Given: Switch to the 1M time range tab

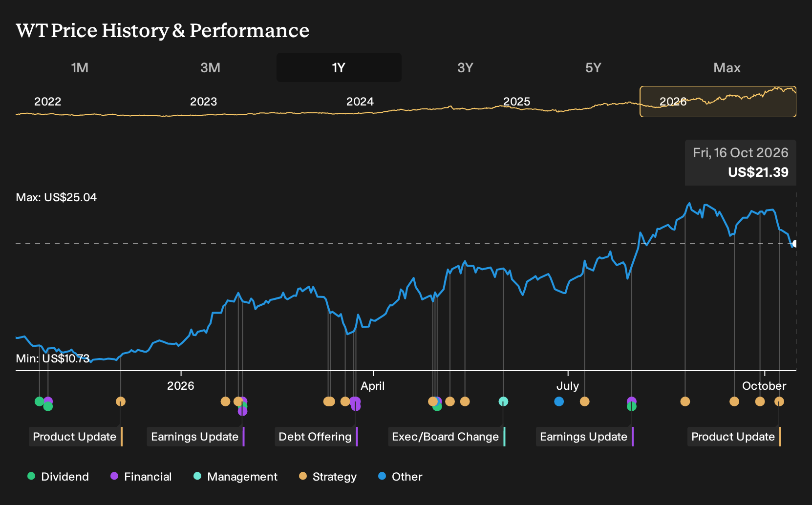Looking at the screenshot, I should [80, 67].
